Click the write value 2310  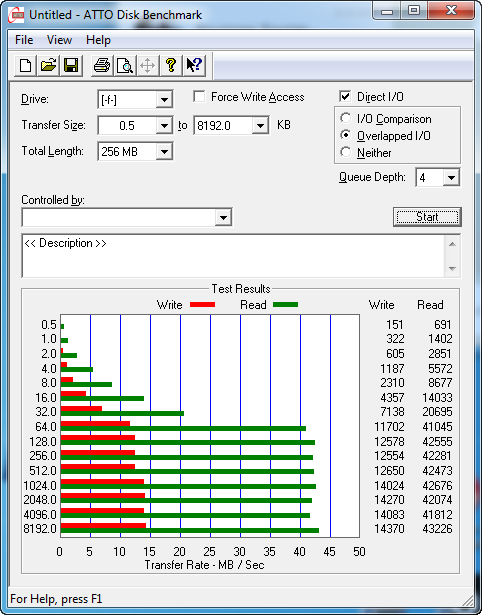[392, 382]
